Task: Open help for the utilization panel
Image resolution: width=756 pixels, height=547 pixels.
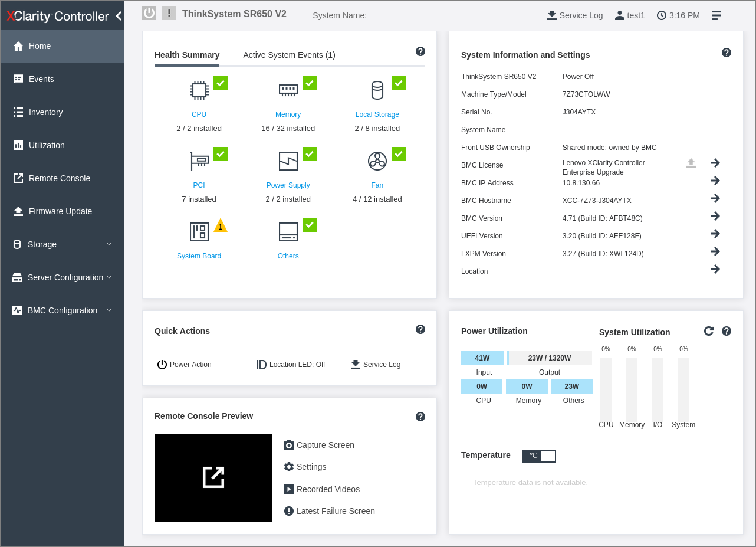Action: pyautogui.click(x=727, y=331)
